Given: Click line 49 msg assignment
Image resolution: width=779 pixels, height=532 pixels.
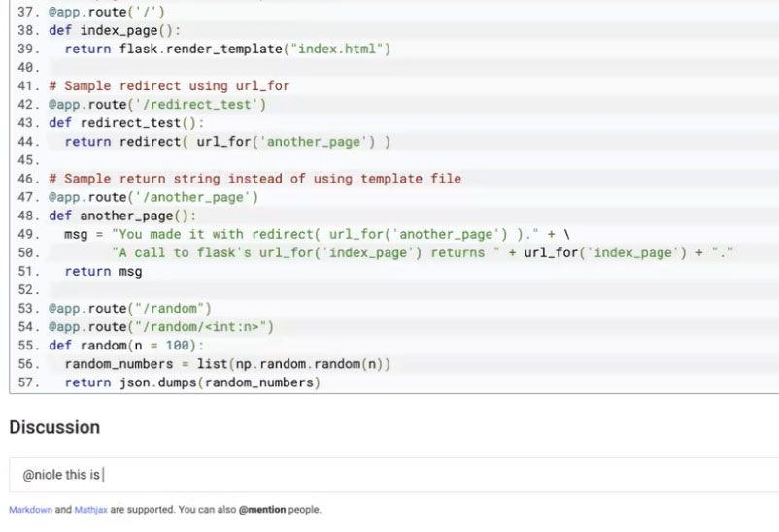Looking at the screenshot, I should [x=317, y=234].
